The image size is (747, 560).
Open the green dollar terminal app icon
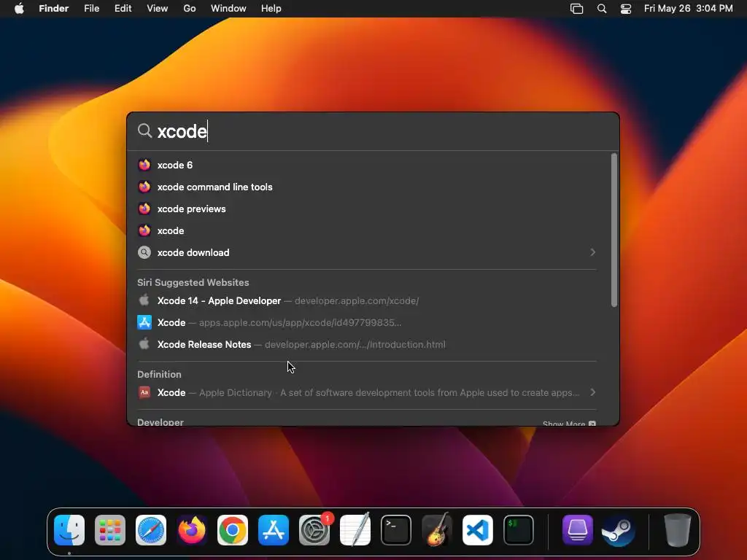point(519,530)
